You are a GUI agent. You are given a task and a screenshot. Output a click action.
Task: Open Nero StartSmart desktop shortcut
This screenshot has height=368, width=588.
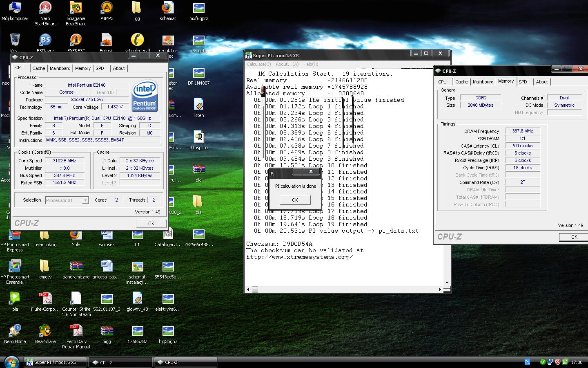[x=45, y=8]
